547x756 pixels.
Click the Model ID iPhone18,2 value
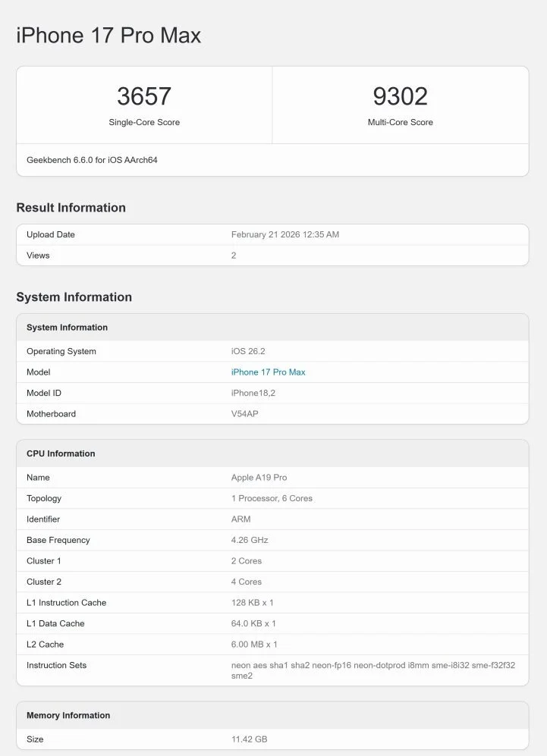(253, 393)
